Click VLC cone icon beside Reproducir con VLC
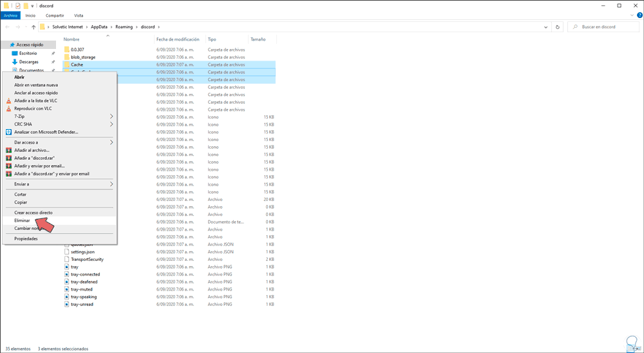 (x=8, y=108)
